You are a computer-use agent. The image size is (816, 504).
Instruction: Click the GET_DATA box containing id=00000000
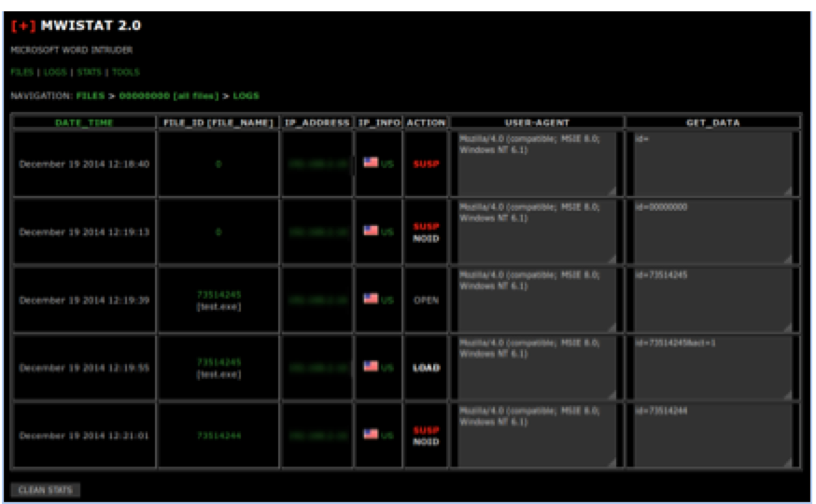(712, 232)
